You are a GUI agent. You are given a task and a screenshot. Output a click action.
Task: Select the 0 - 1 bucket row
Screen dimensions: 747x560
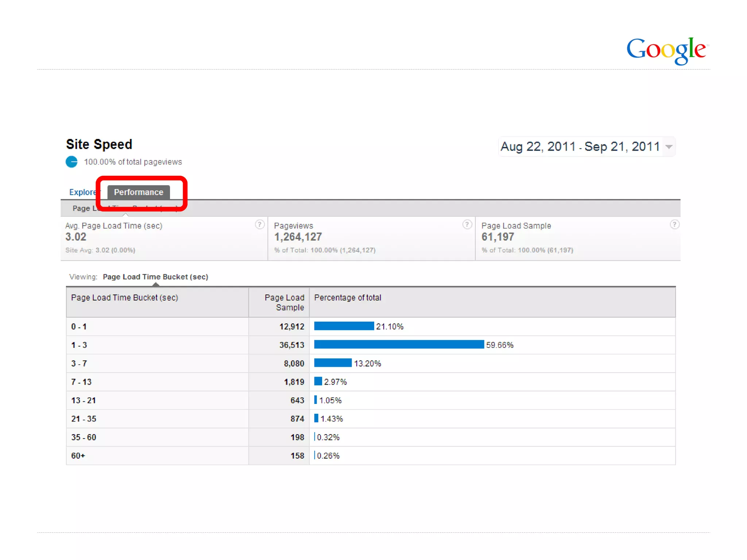click(79, 327)
